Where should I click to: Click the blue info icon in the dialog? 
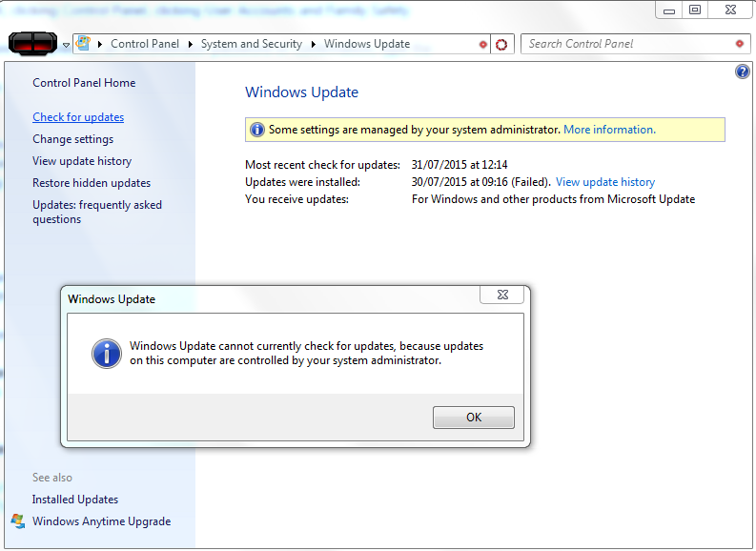[x=107, y=354]
